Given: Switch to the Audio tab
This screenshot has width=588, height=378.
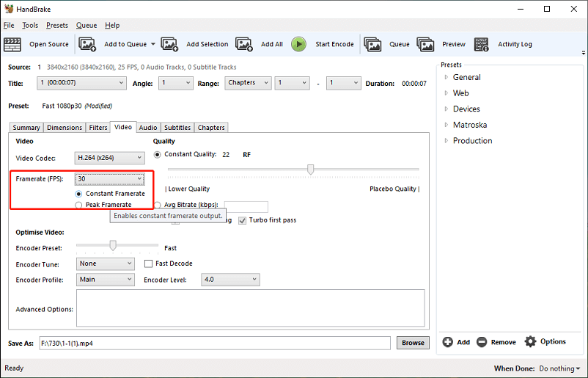Looking at the screenshot, I should 148,128.
